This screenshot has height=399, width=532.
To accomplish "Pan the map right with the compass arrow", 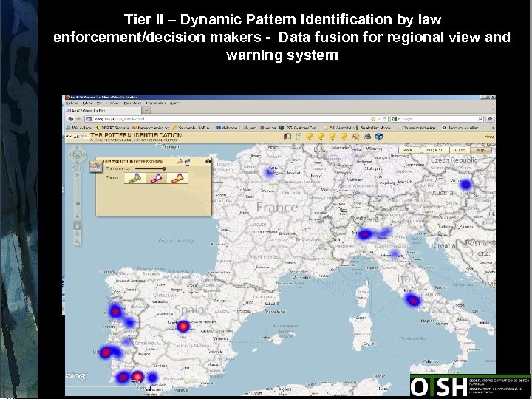I will tap(83, 154).
